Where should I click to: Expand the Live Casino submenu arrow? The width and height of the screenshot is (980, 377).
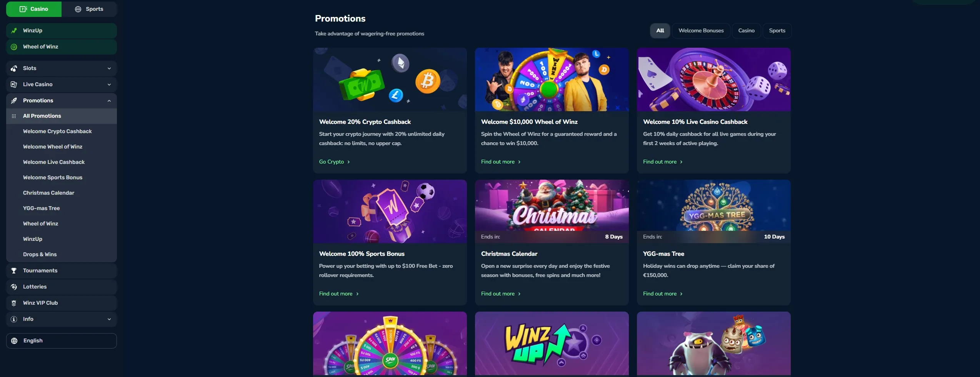pyautogui.click(x=109, y=85)
